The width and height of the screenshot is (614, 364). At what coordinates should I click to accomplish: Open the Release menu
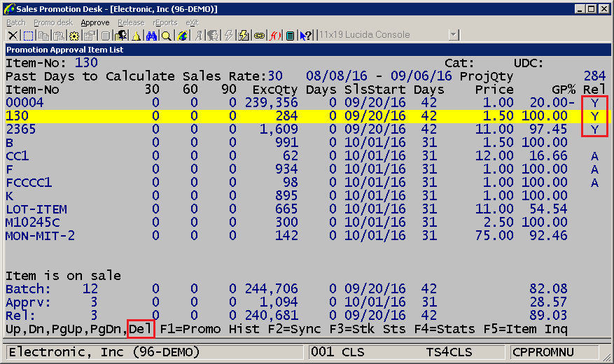point(131,22)
